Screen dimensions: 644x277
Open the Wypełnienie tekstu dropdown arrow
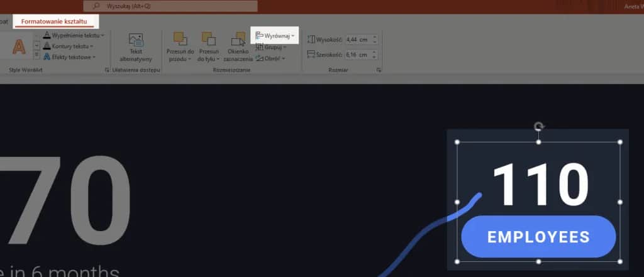point(103,36)
